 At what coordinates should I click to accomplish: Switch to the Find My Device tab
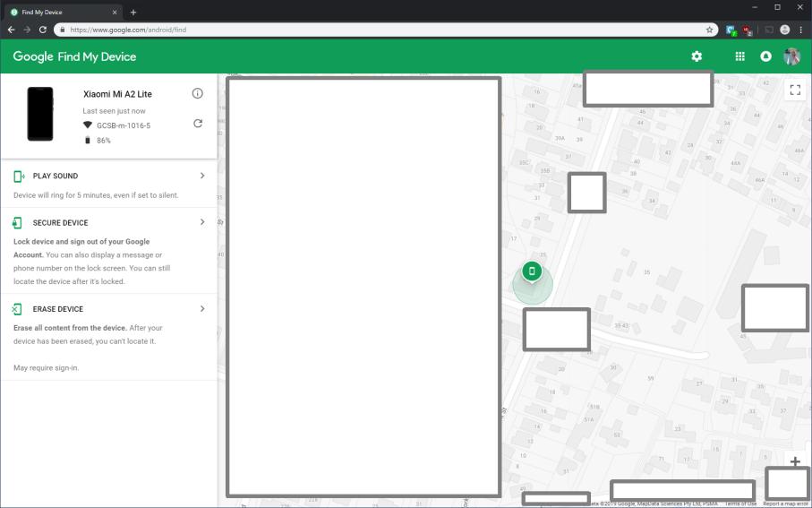coord(64,12)
